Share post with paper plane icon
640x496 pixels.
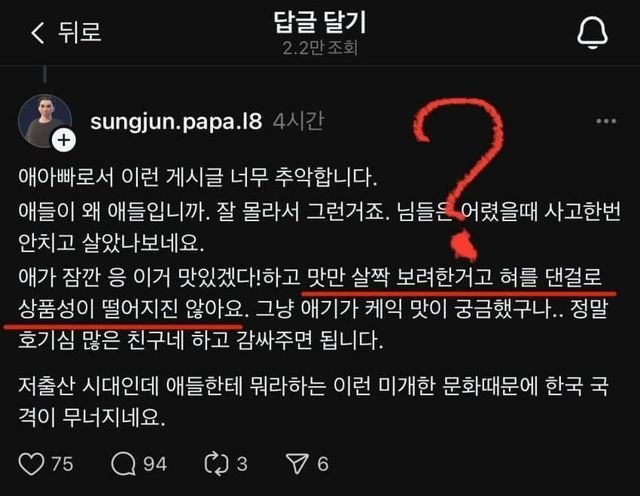297,464
